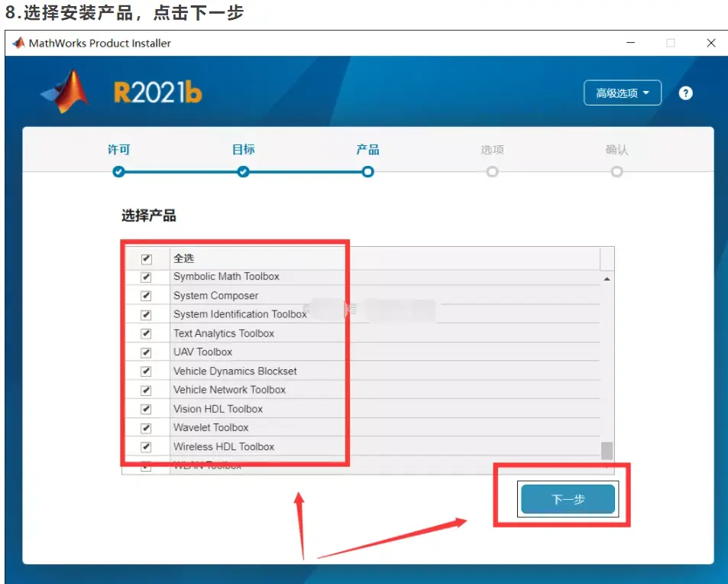The height and width of the screenshot is (584, 728).
Task: Uncheck UAV Toolbox
Action: [146, 352]
